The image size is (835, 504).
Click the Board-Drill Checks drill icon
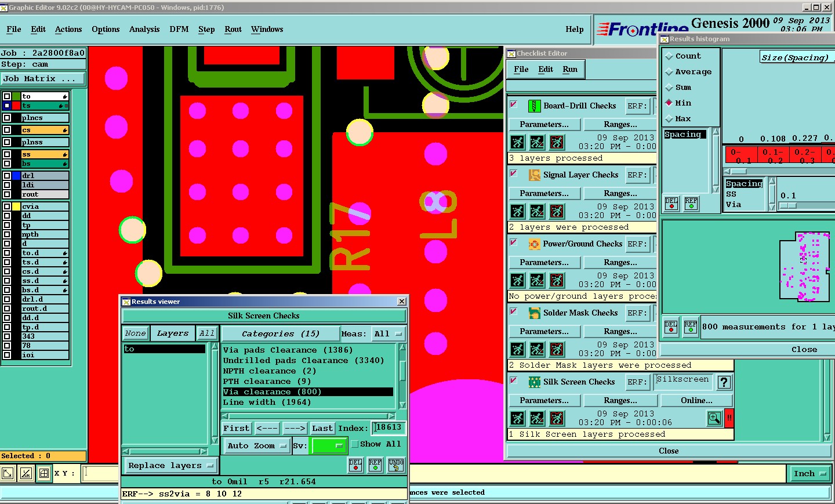tap(534, 106)
